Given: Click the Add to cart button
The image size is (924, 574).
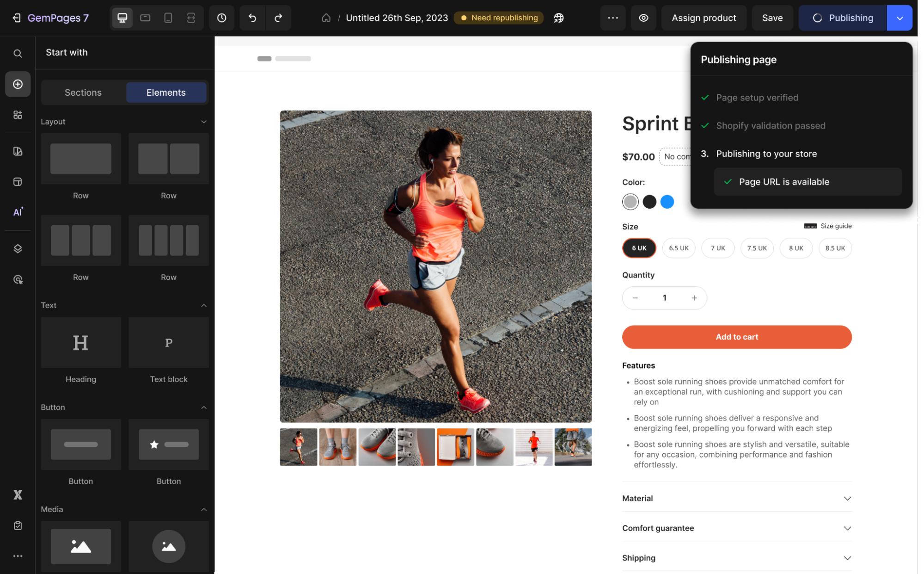Looking at the screenshot, I should (x=736, y=337).
